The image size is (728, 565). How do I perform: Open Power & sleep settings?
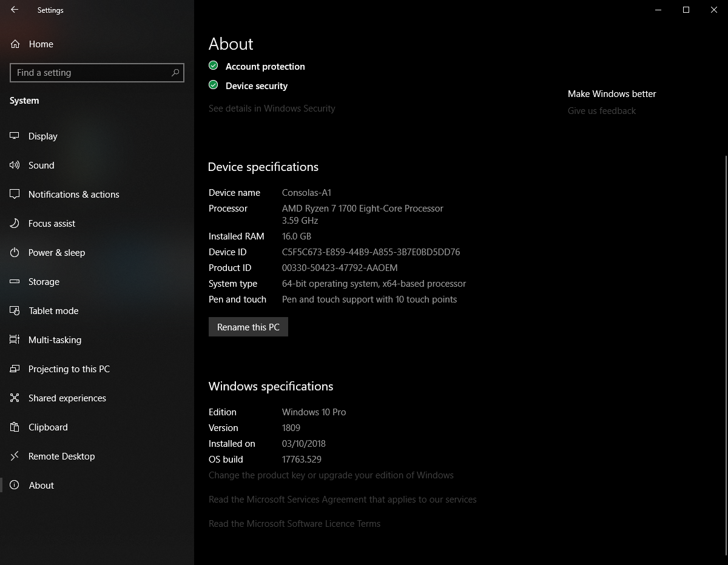97,253
